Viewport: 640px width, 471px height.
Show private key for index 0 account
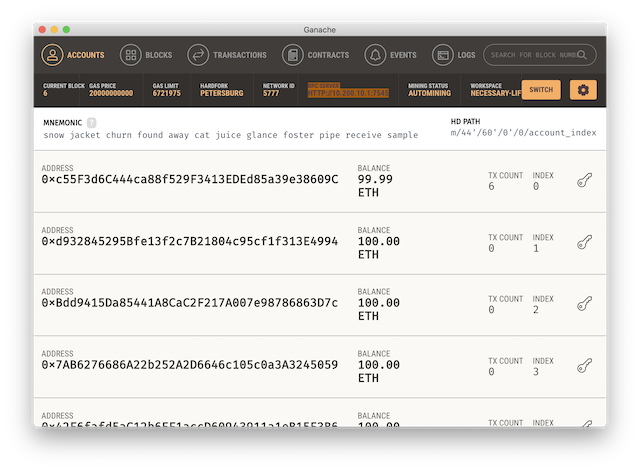click(584, 180)
